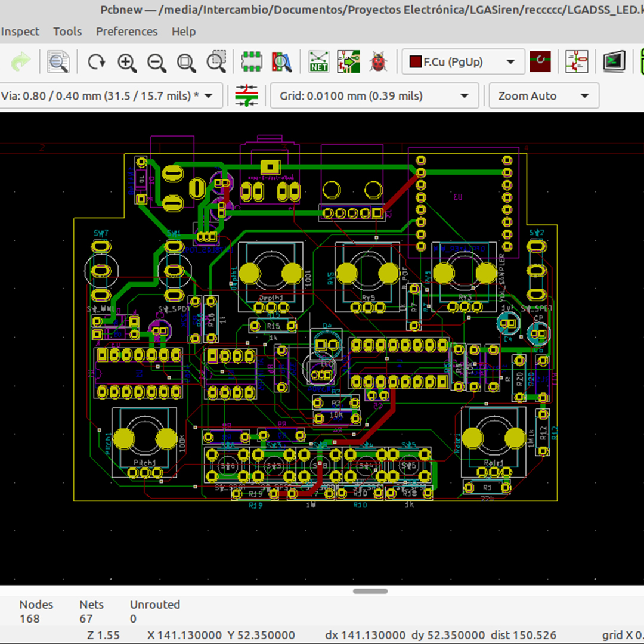Zoom in on the PCB
The image size is (644, 644).
126,62
